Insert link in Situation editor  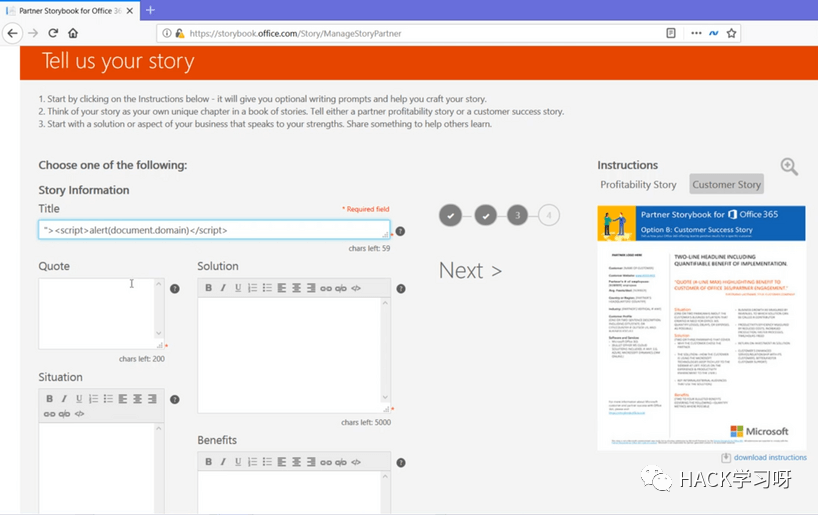(x=50, y=414)
